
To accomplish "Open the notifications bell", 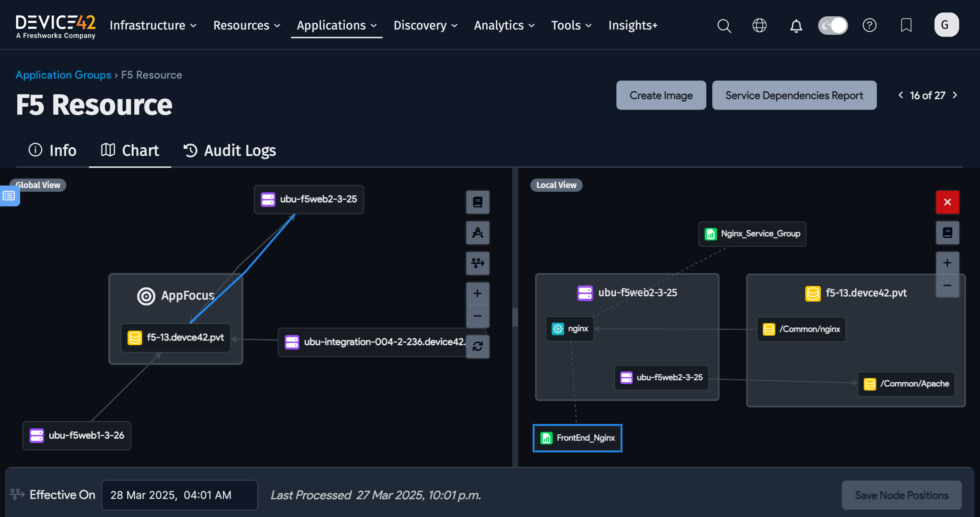I will (796, 25).
